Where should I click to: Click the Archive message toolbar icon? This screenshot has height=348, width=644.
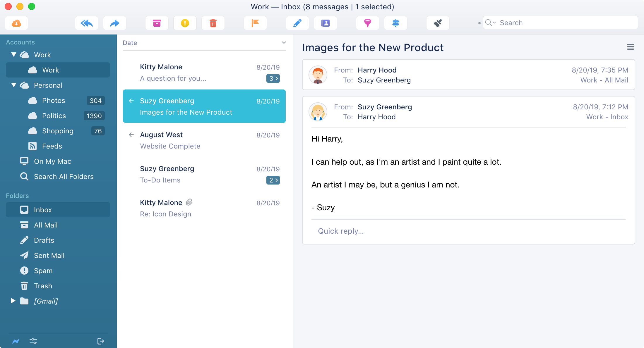click(157, 23)
